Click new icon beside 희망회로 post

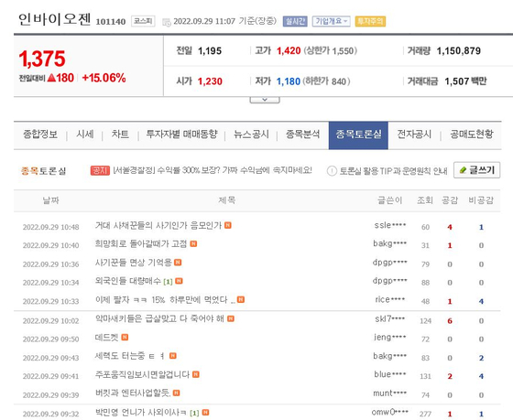[193, 243]
